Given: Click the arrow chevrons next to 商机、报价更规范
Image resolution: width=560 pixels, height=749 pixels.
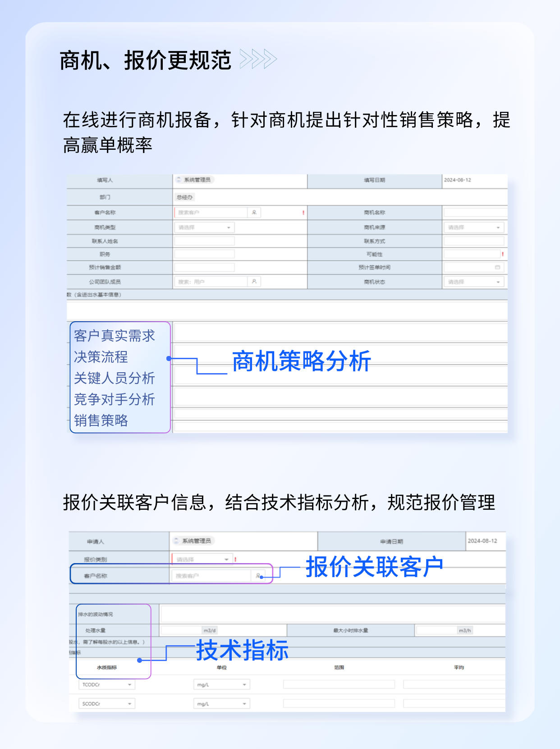Looking at the screenshot, I should point(258,59).
